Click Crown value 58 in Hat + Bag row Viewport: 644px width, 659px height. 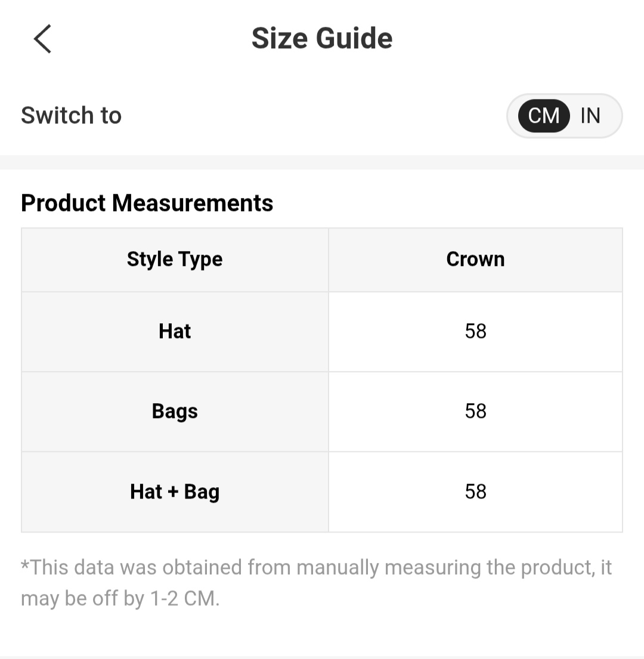click(x=475, y=492)
